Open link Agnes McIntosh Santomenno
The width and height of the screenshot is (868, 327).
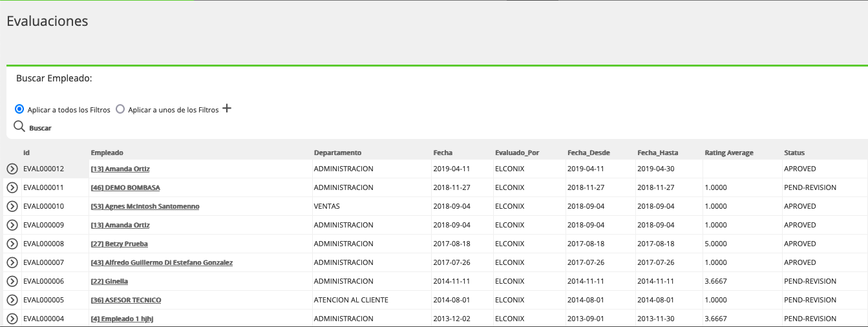(145, 206)
